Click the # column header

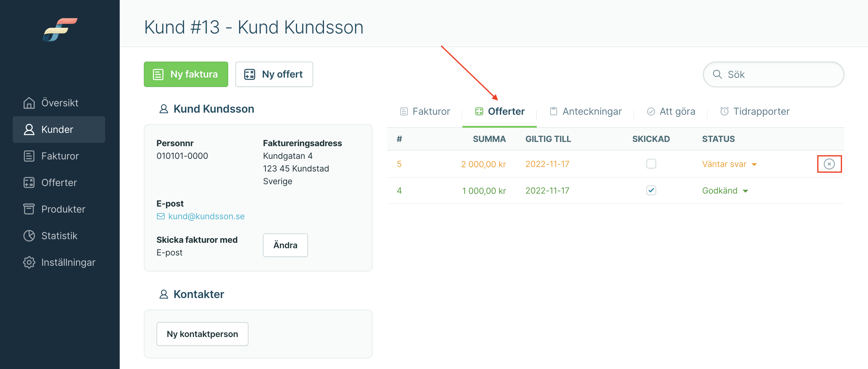tap(399, 139)
